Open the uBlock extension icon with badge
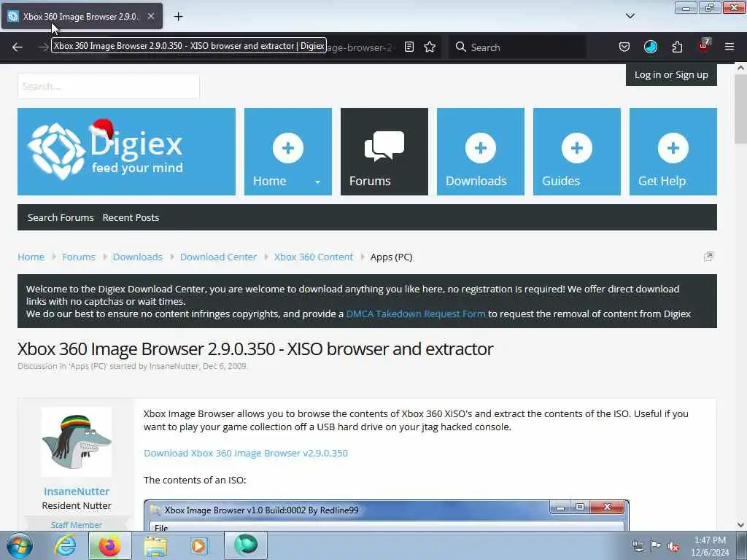The image size is (747, 560). [x=704, y=46]
